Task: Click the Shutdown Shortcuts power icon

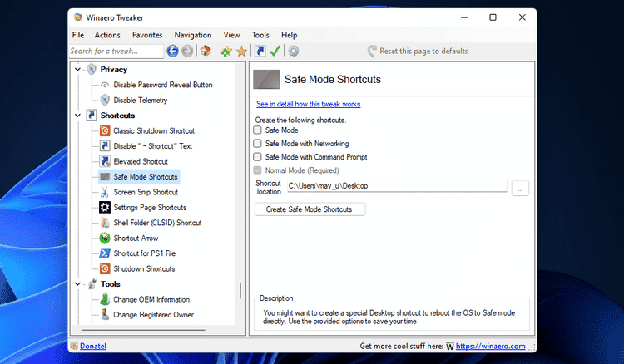Action: (105, 268)
